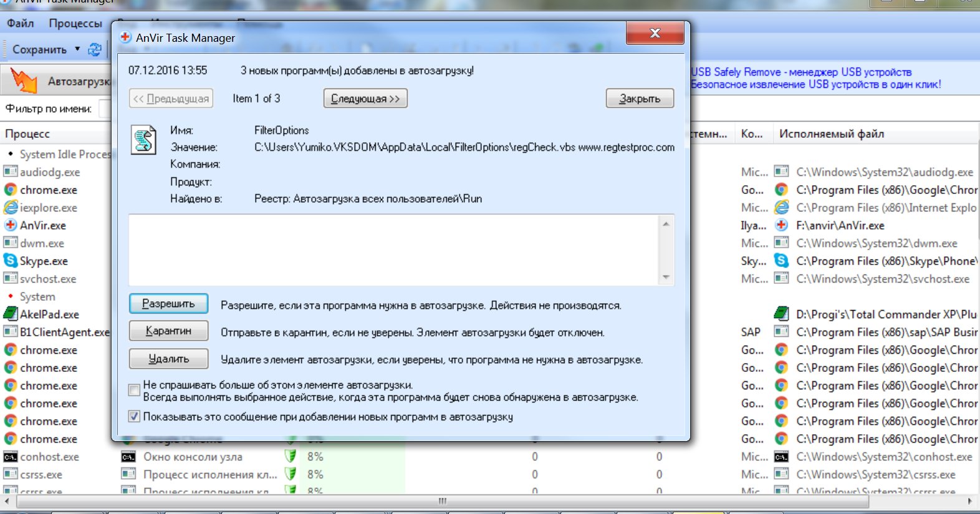Select the audiodg.exe process icon in process list
The width and height of the screenshot is (980, 514).
point(11,172)
